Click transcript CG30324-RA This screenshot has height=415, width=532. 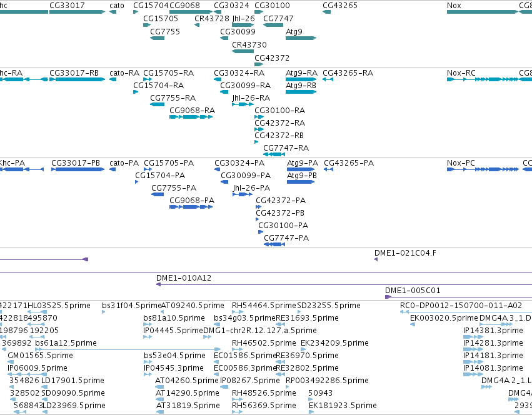click(239, 73)
